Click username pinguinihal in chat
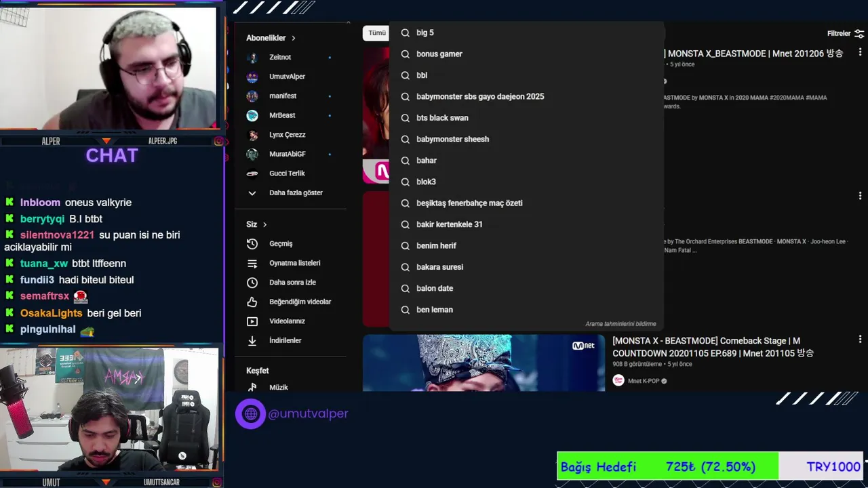 tap(47, 329)
